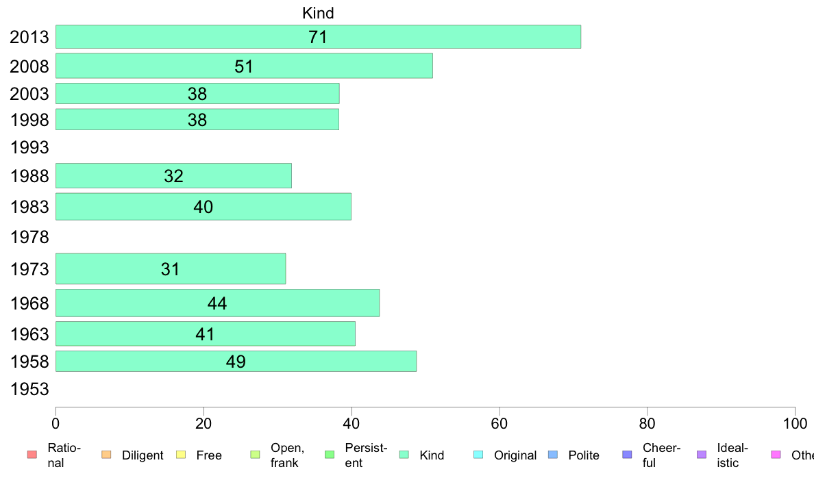Click the 1958 bar showing 49
814x504 pixels.
point(236,362)
